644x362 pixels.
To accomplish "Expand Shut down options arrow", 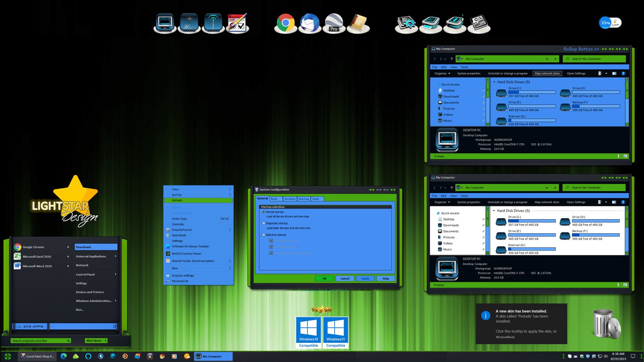I will 105,341.
